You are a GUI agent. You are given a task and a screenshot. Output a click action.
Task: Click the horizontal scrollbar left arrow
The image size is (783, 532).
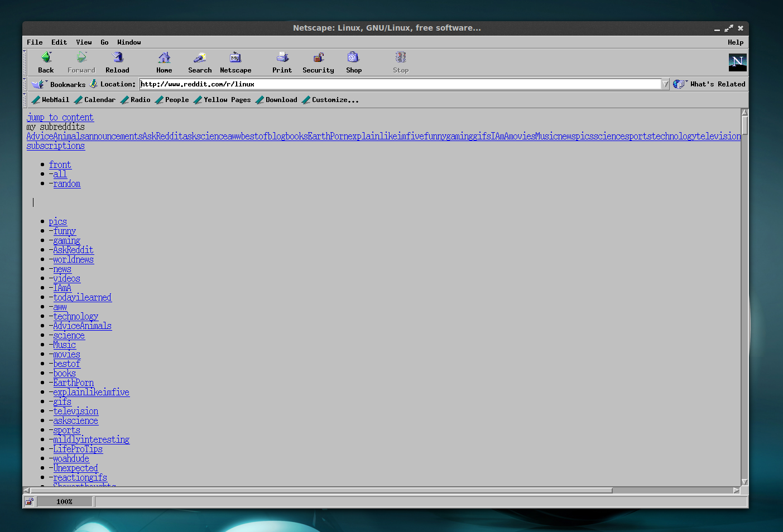[27, 491]
